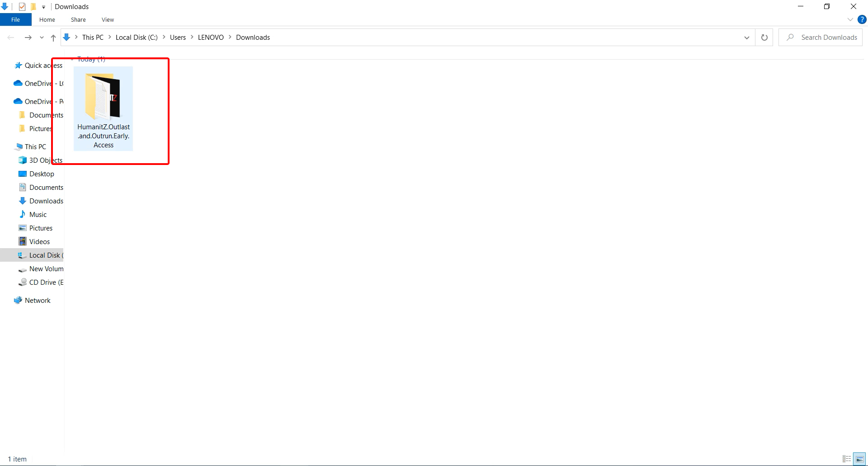Expand the ribbon with the chevron
Viewport: 868px width, 466px height.
850,19
